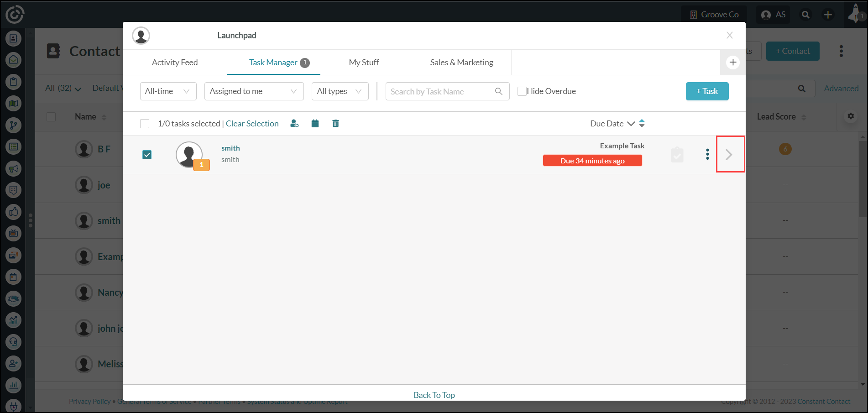Open the AS user profile menu
This screenshot has height=413, width=868.
click(x=774, y=15)
